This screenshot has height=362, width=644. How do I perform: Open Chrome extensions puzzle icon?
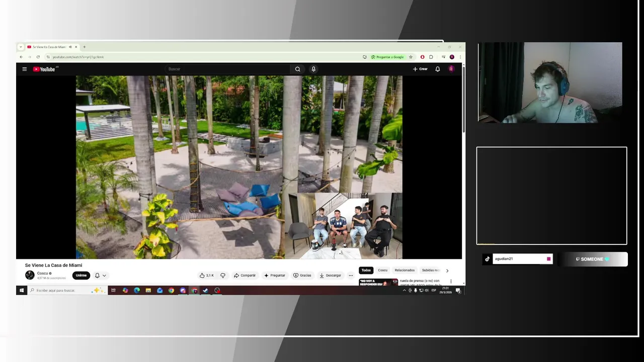431,57
